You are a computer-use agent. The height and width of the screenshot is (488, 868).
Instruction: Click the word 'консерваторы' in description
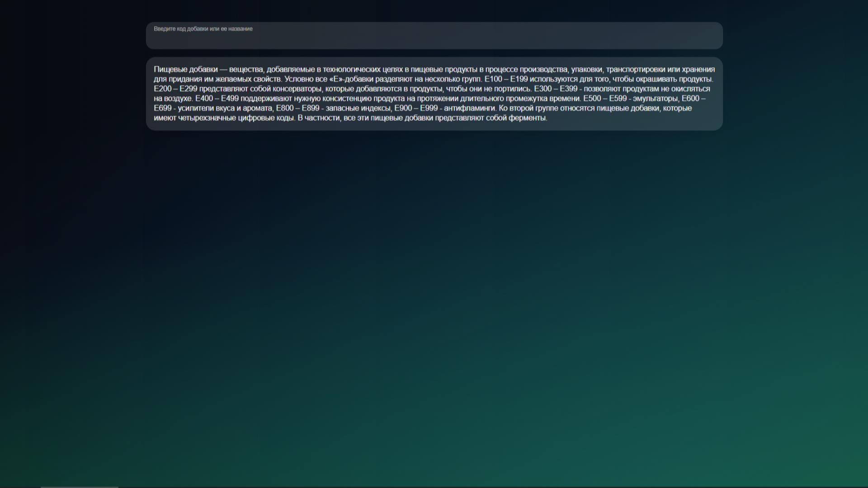297,89
